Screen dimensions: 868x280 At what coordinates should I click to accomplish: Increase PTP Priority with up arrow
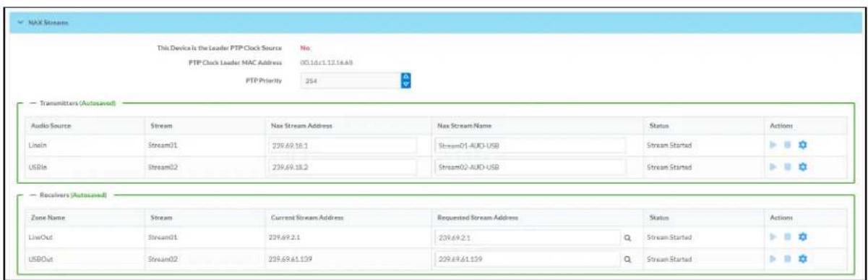click(405, 77)
